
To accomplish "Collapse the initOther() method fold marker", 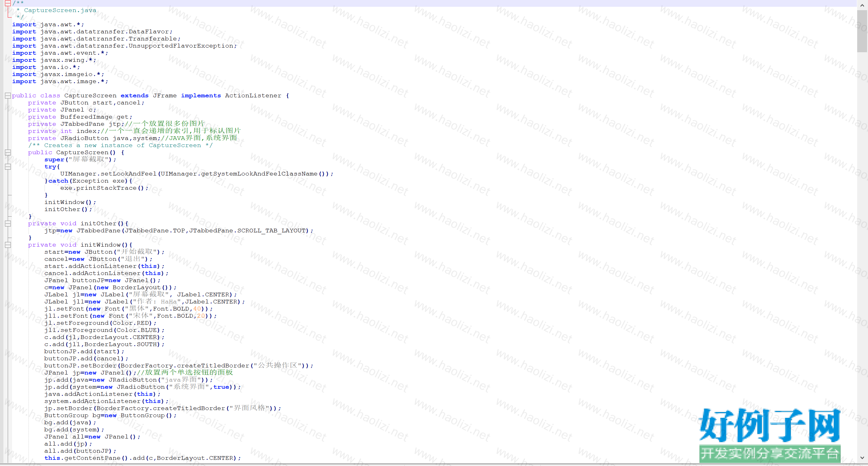I will 7,223.
